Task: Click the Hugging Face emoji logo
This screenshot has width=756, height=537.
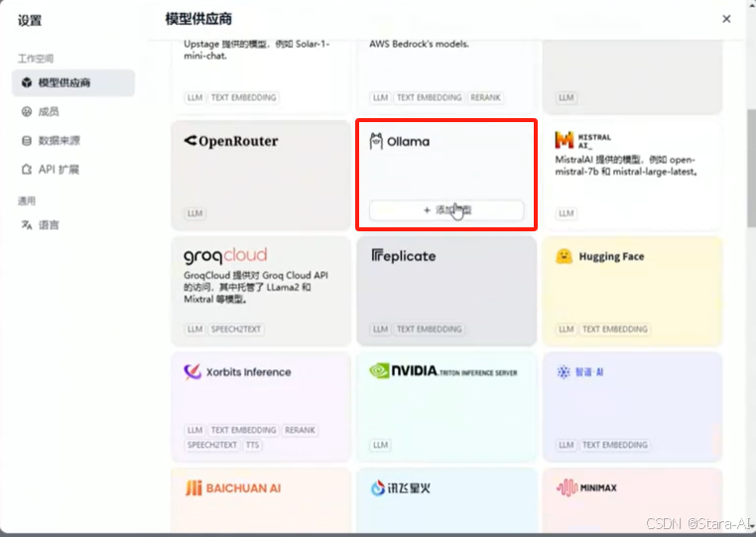Action: (564, 256)
